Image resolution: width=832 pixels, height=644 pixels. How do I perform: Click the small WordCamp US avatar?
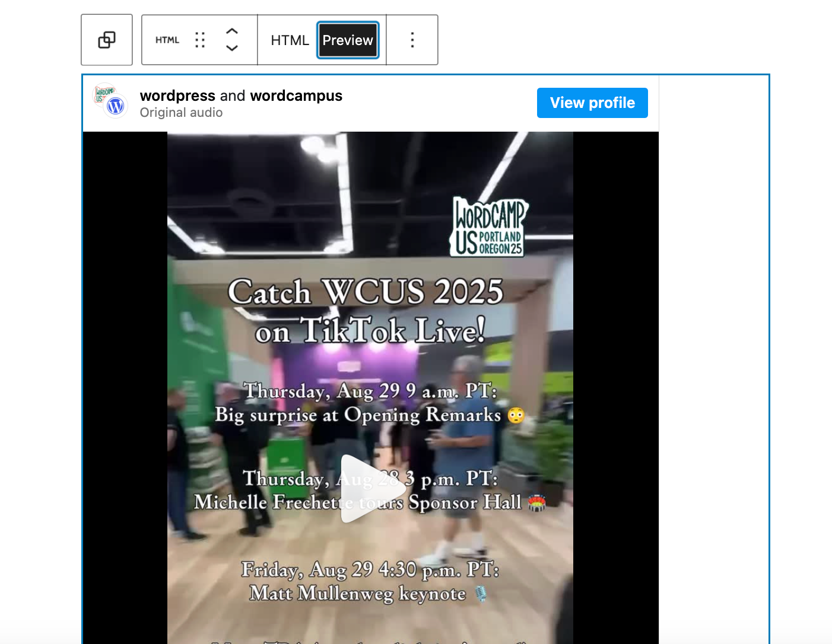pos(104,93)
